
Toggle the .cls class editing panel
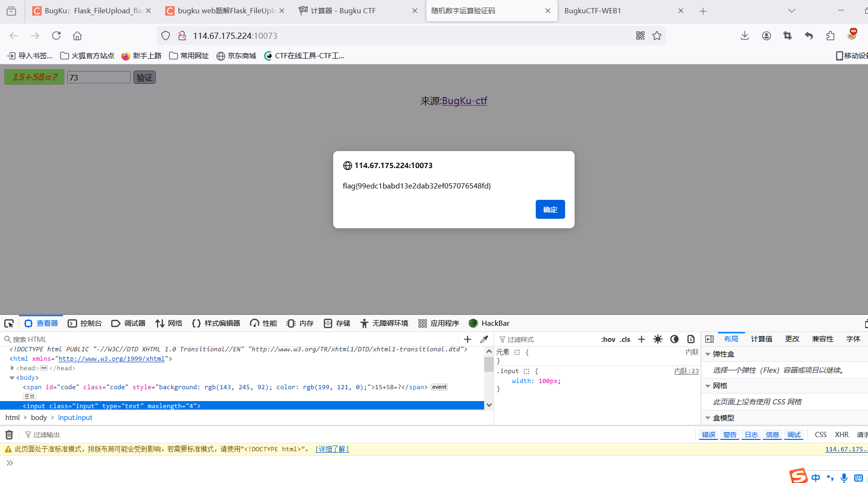[x=625, y=339]
